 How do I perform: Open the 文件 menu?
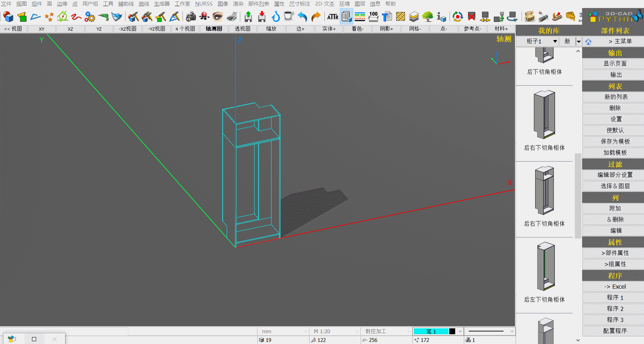(6, 4)
